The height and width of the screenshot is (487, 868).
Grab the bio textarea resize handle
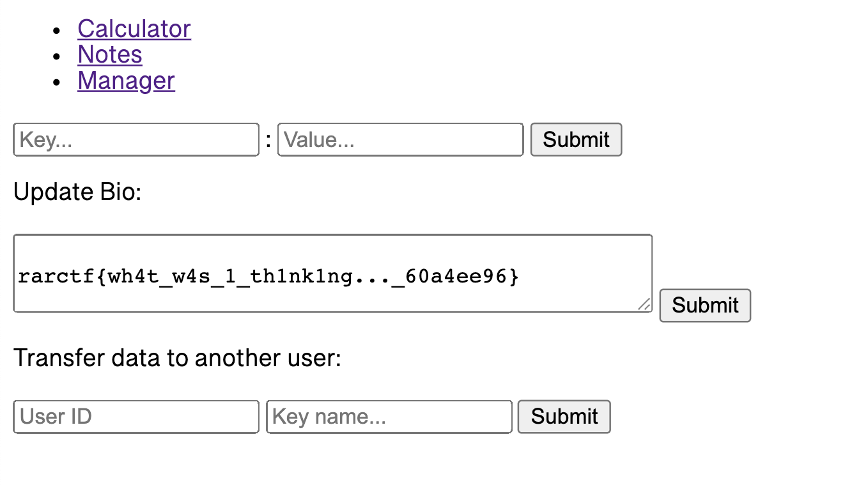tap(645, 305)
